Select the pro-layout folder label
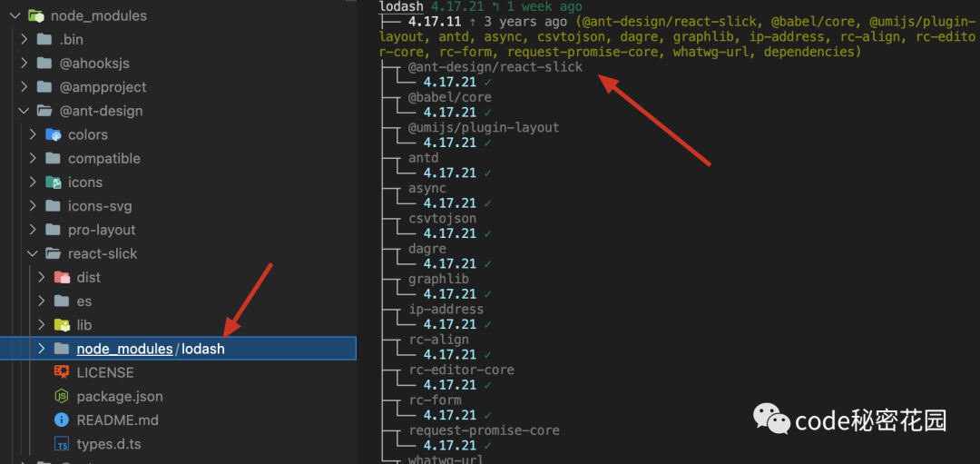Screen dimensions: 980x464 (102, 230)
